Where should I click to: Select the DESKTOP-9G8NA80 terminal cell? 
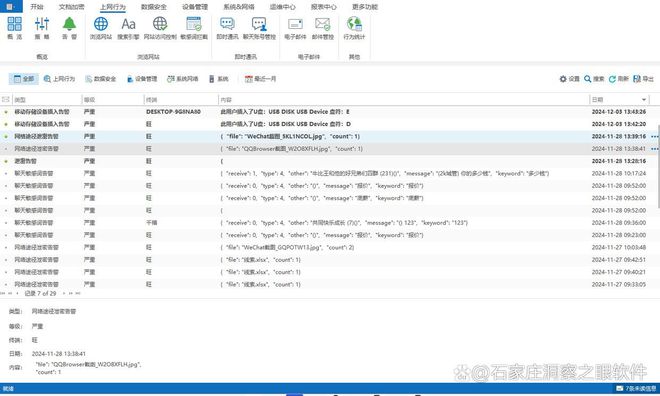point(173,112)
